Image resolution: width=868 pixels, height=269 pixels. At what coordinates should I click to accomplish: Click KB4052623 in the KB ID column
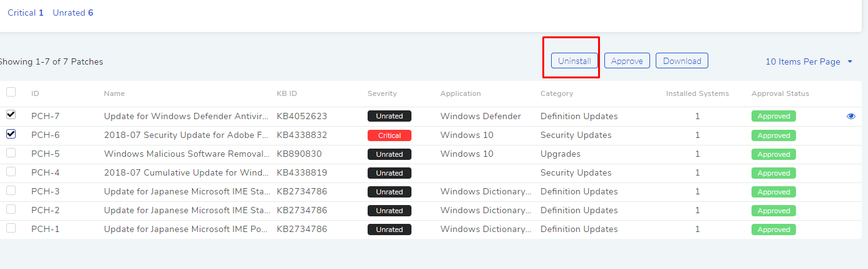point(302,116)
